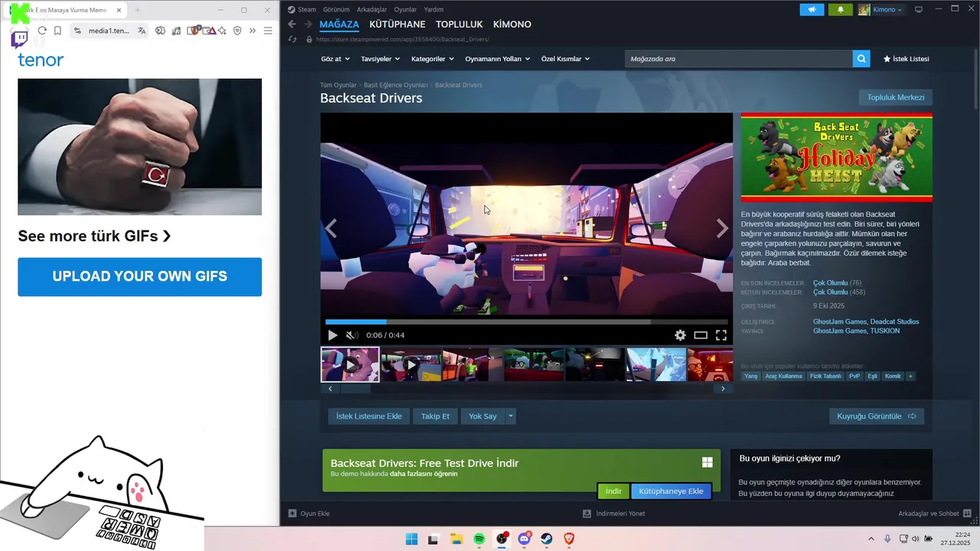Viewport: 980px width, 551px height.
Task: Open Windows Start menu
Action: 411,539
